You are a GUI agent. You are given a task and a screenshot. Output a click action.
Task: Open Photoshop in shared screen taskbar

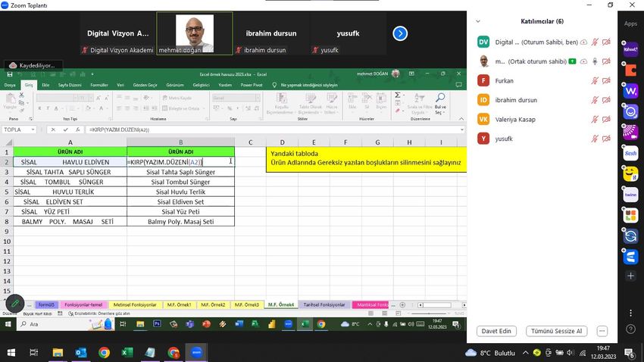(x=157, y=324)
